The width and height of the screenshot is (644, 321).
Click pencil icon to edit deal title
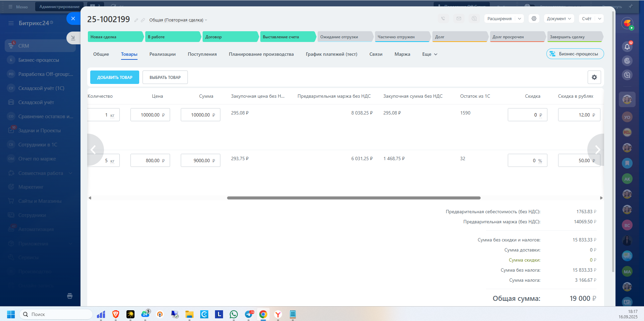click(136, 20)
